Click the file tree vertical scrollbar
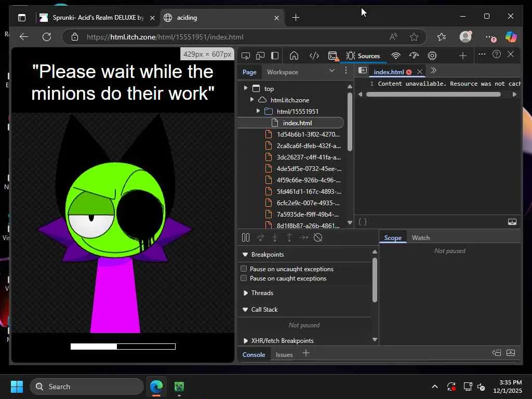 point(350,122)
